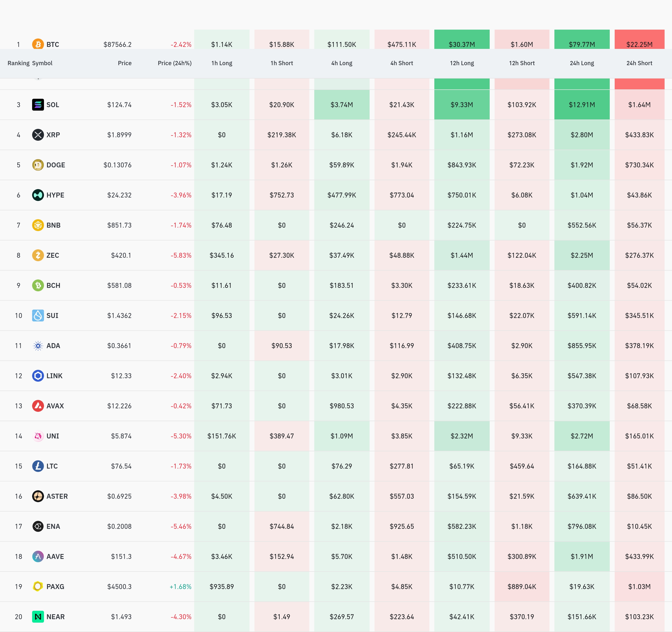Image resolution: width=672 pixels, height=632 pixels.
Task: Sort by the Ranking column header
Action: point(18,63)
